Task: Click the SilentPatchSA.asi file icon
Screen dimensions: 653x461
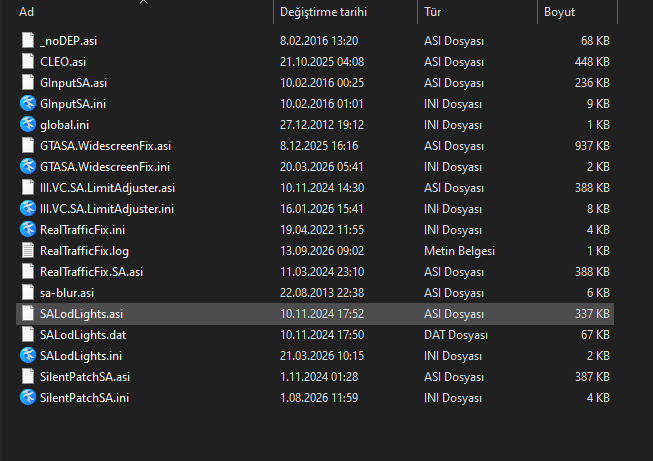Action: tap(28, 376)
